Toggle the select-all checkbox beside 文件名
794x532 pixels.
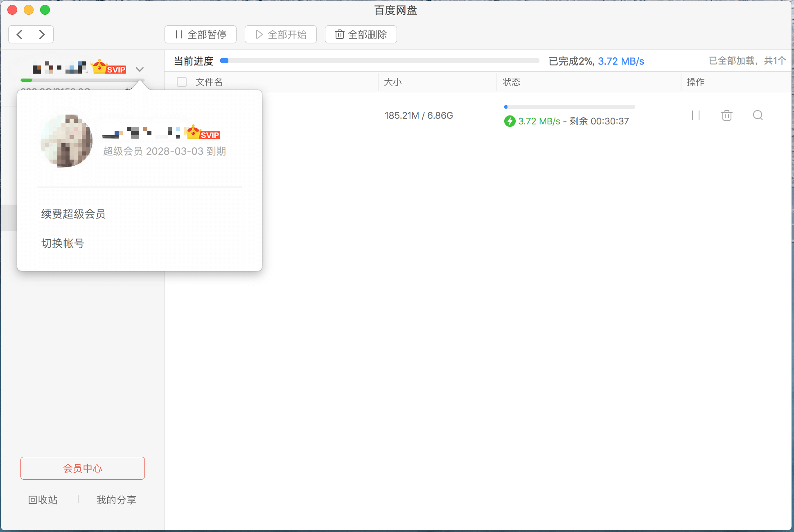[182, 82]
